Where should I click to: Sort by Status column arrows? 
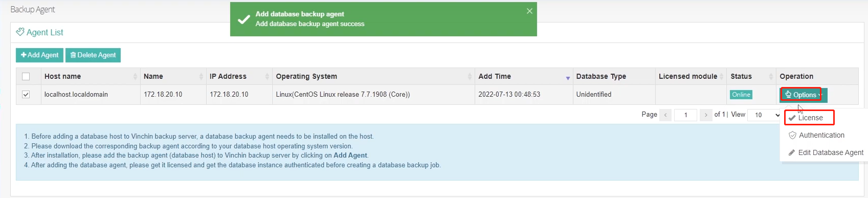tap(771, 76)
